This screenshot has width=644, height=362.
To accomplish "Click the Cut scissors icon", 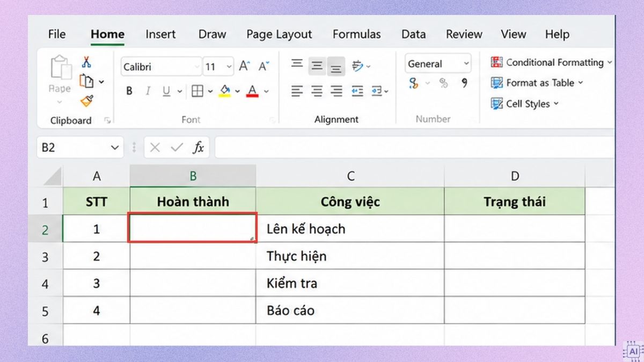I will click(86, 63).
